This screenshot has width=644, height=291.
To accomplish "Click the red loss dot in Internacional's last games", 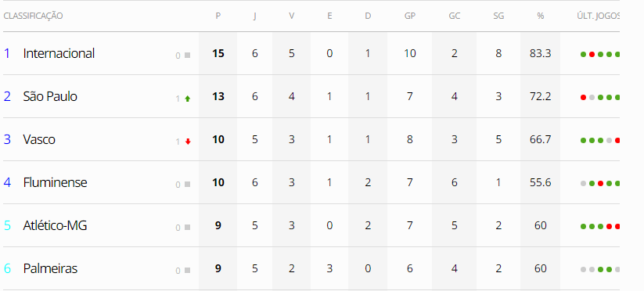I will coord(592,54).
